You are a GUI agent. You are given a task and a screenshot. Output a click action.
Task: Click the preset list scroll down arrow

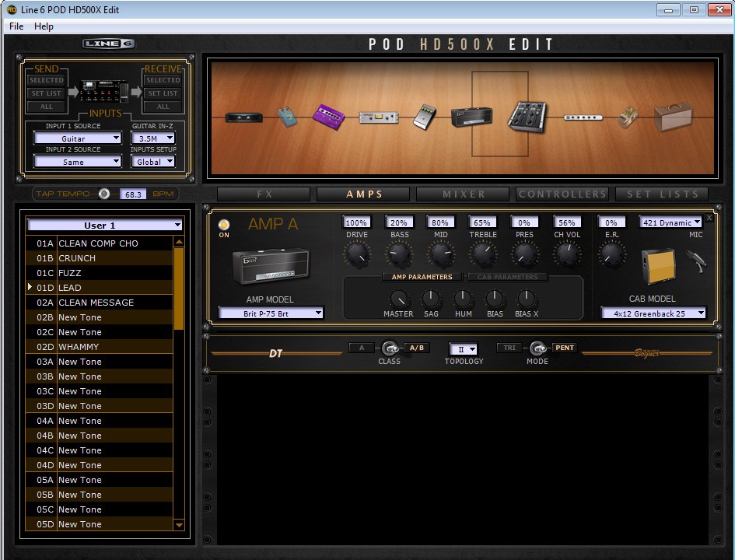point(179,525)
